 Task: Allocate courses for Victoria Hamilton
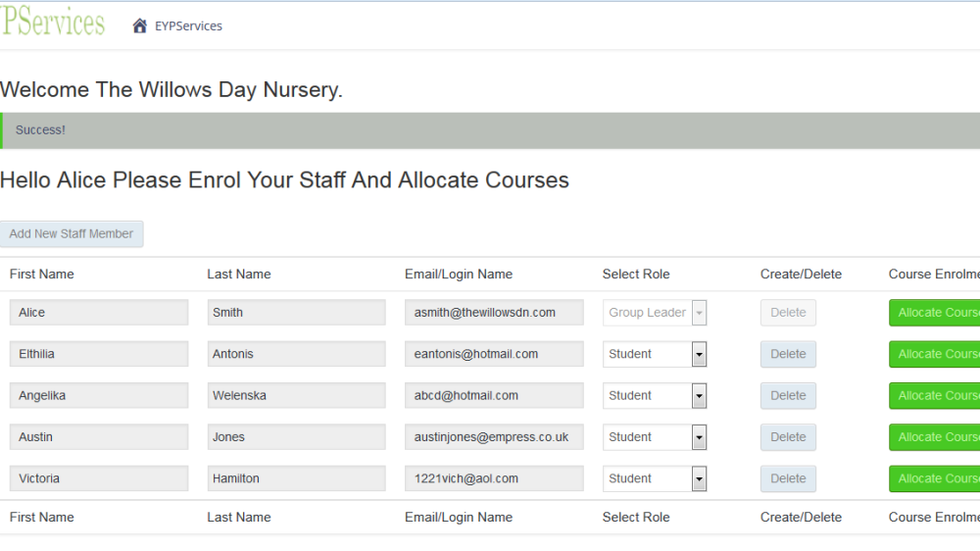click(934, 478)
